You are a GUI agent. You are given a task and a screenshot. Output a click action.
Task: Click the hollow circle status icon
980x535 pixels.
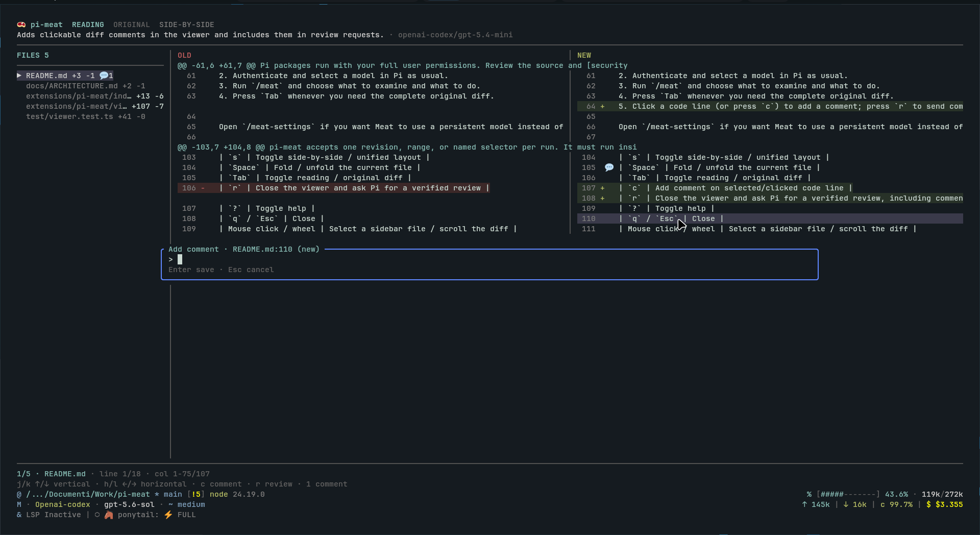pos(97,515)
